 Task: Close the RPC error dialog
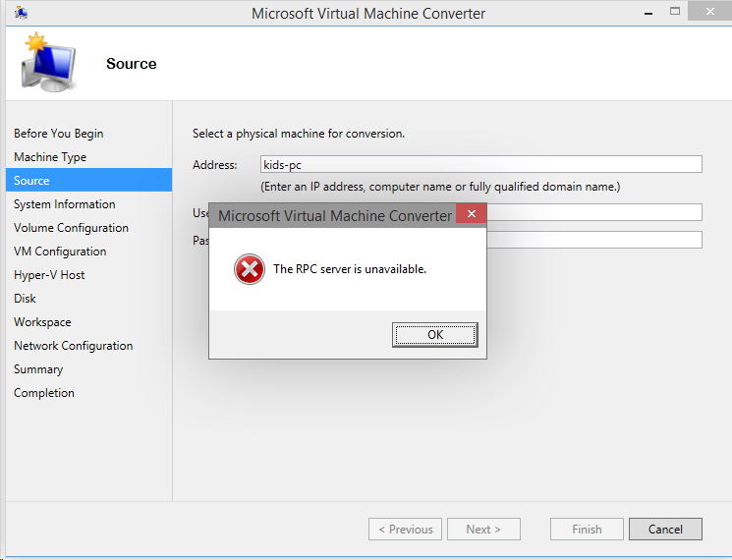(x=472, y=214)
